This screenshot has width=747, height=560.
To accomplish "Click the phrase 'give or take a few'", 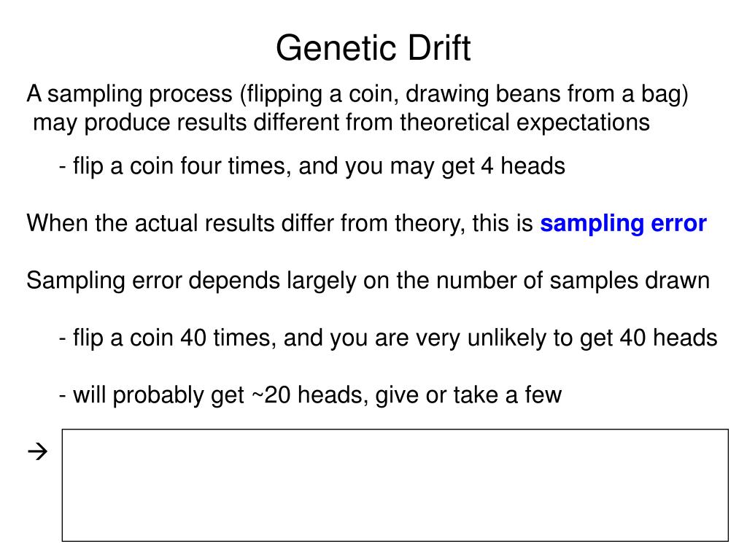I will [x=469, y=394].
